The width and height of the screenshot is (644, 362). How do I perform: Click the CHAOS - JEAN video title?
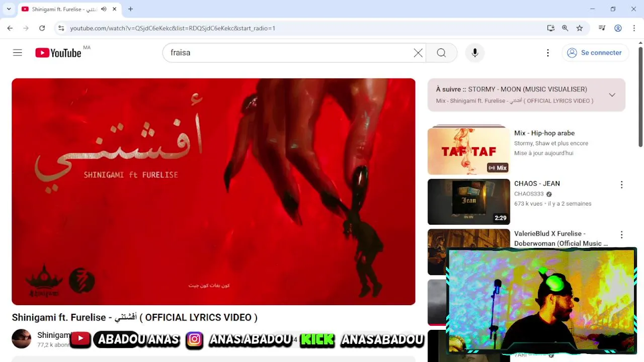(x=537, y=184)
